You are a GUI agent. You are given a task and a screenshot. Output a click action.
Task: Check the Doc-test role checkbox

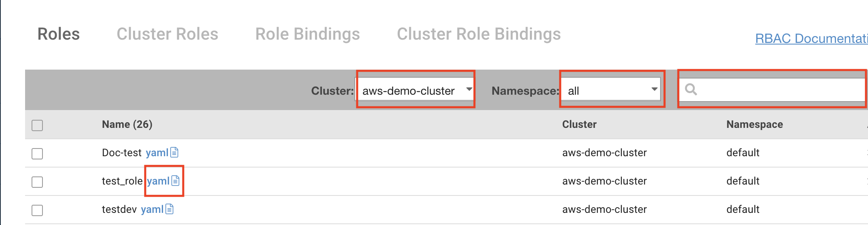(x=37, y=154)
